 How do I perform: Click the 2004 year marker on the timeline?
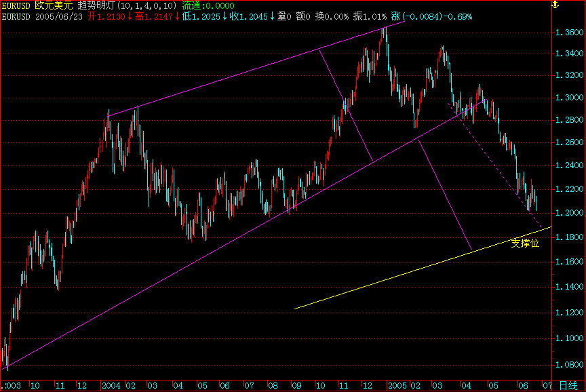click(x=113, y=384)
